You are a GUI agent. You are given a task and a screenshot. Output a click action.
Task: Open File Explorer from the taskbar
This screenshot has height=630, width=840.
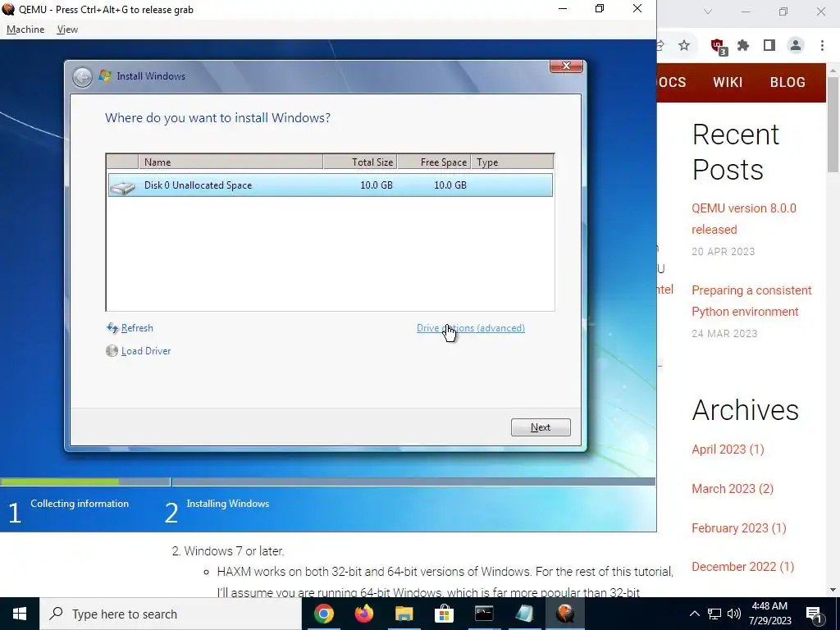coord(404,614)
